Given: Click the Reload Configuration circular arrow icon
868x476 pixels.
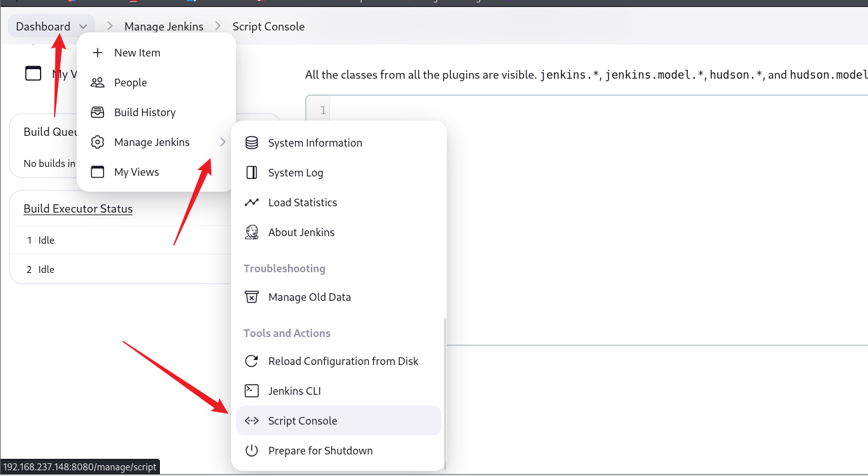Looking at the screenshot, I should click(x=252, y=361).
